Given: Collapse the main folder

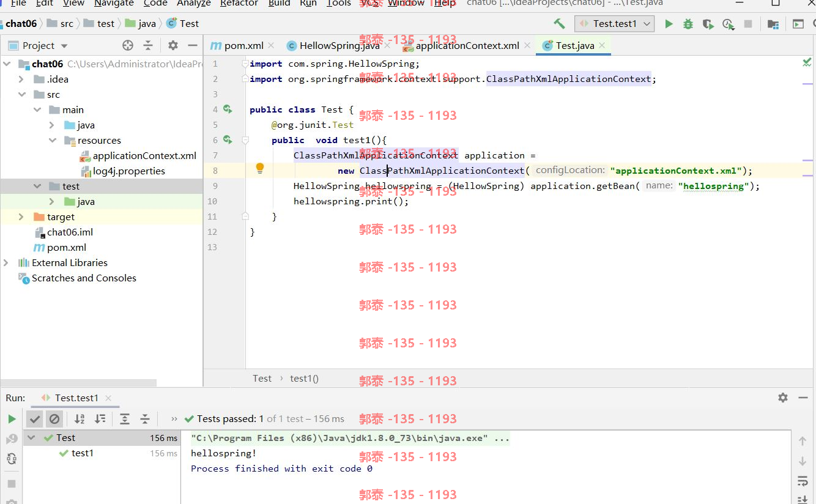Looking at the screenshot, I should point(37,109).
